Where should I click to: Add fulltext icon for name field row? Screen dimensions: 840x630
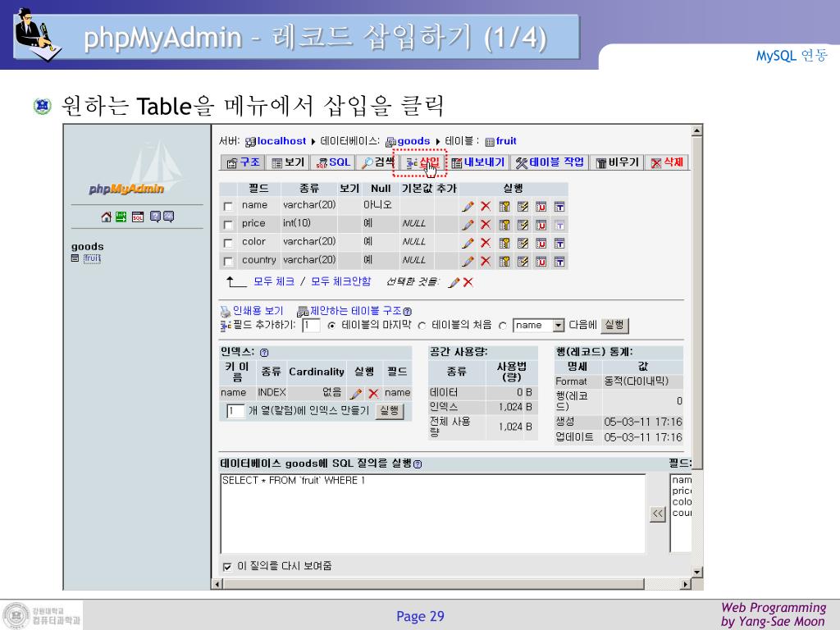tap(559, 206)
